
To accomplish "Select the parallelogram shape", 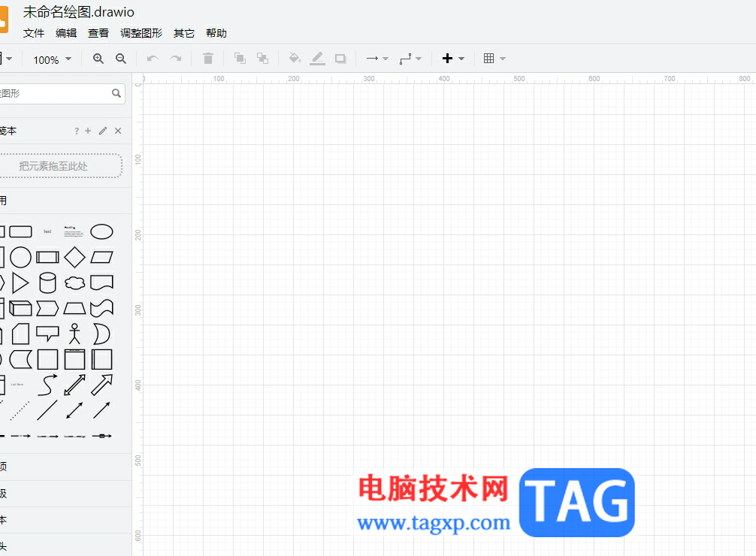I will [101, 257].
